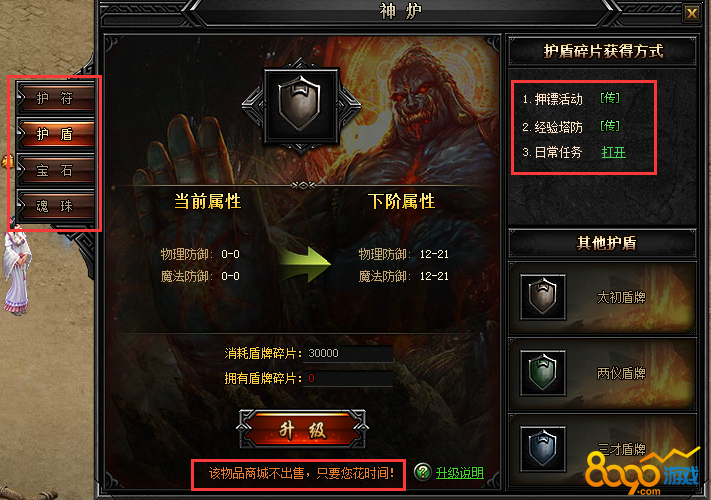This screenshot has width=711, height=500.
Task: Close the 神炉 window
Action: tap(692, 13)
